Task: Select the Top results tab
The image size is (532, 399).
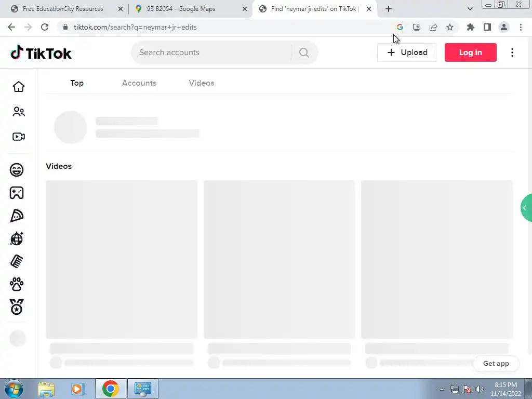Action: 77,83
